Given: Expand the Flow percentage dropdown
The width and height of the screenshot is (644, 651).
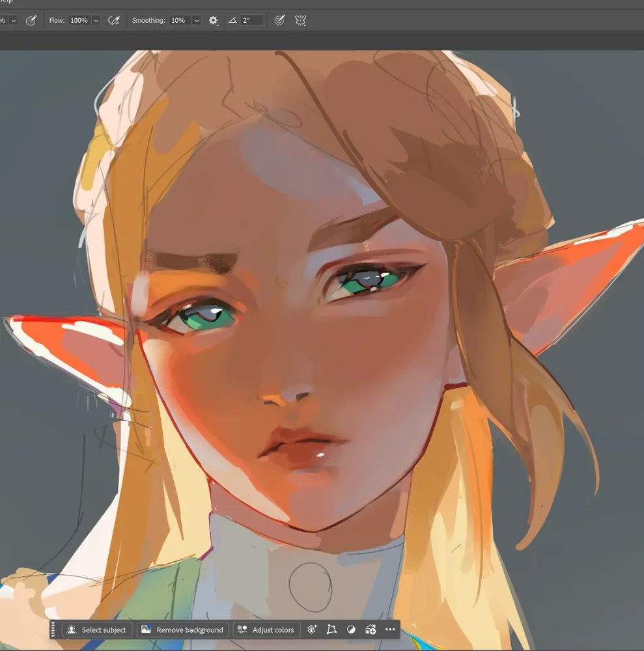Looking at the screenshot, I should tap(96, 21).
